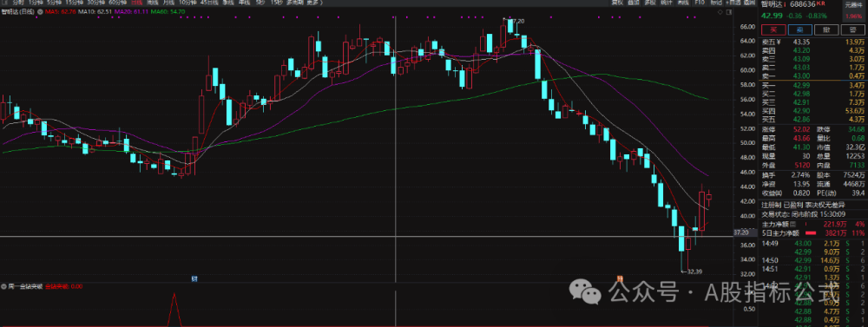Click the 画线 drawing toolbar button

[683, 3]
